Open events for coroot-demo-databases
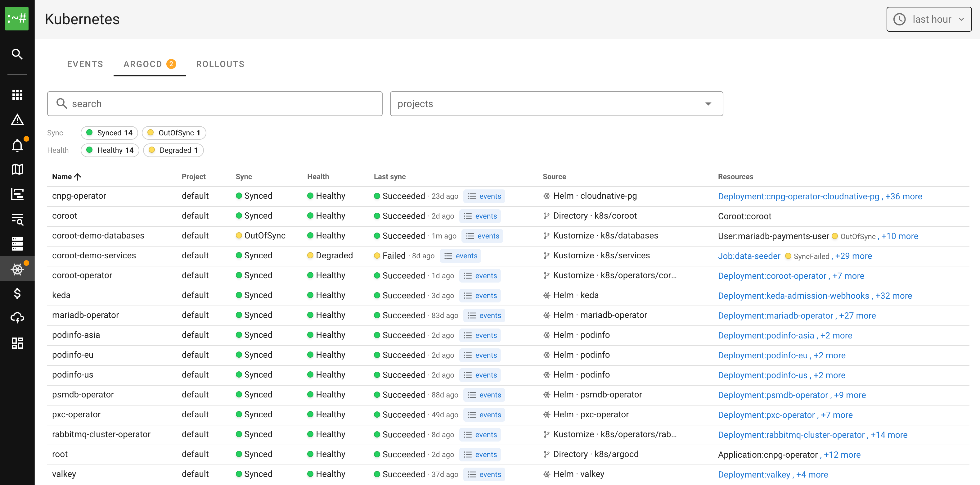The height and width of the screenshot is (485, 980). click(x=482, y=236)
